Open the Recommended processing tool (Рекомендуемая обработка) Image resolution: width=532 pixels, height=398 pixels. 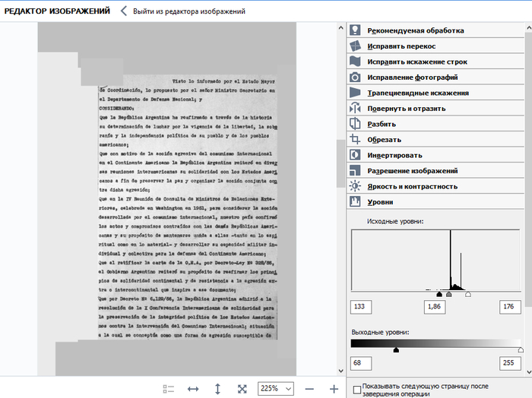415,31
